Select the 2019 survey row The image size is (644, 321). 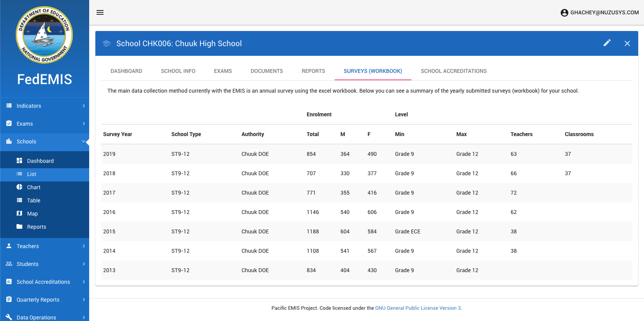tap(366, 154)
